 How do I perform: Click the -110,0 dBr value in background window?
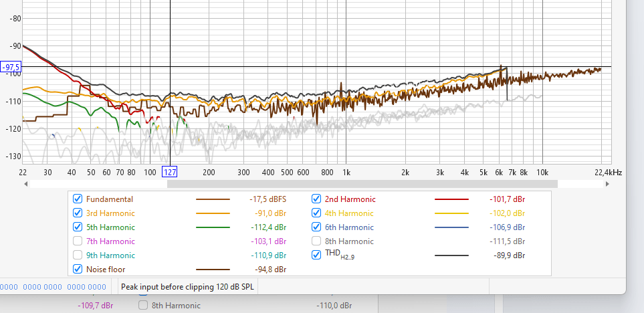[x=334, y=306]
